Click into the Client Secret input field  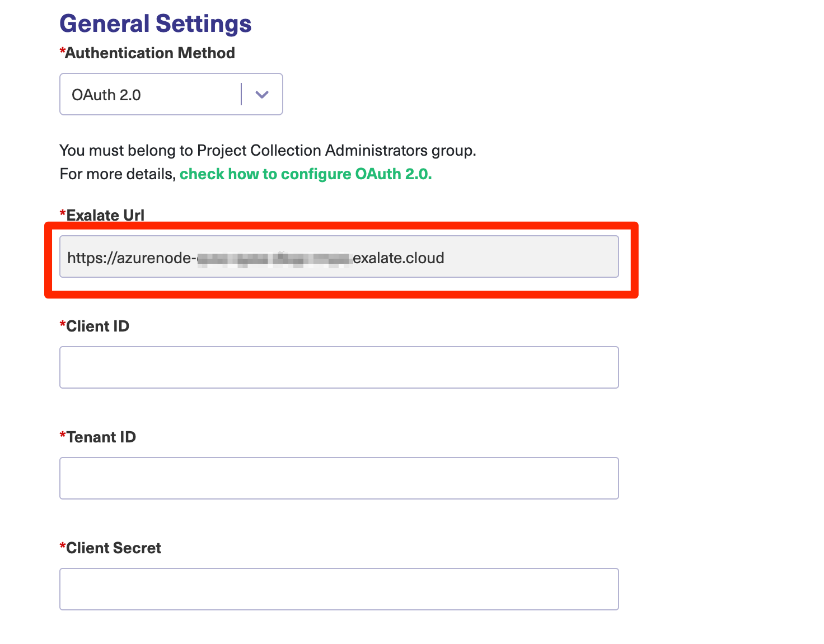coord(339,589)
